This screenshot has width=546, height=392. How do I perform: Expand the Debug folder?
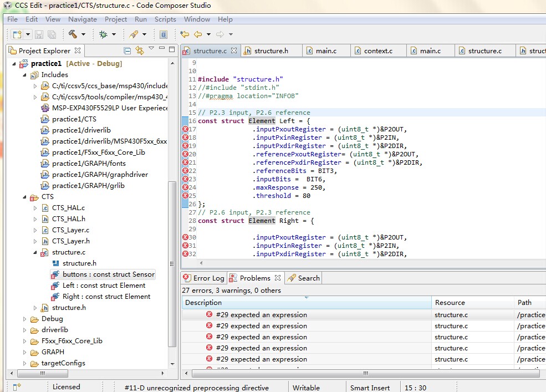pyautogui.click(x=25, y=319)
